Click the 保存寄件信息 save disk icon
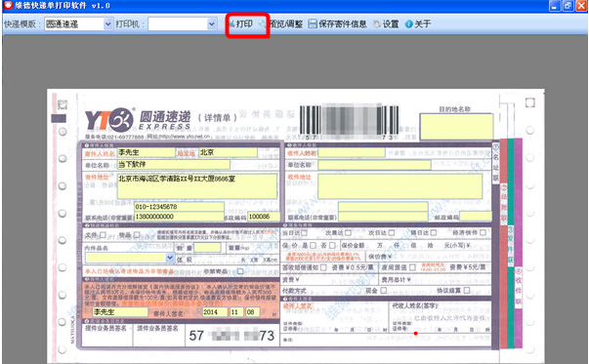Screen dimensions: 589x364 (313, 24)
